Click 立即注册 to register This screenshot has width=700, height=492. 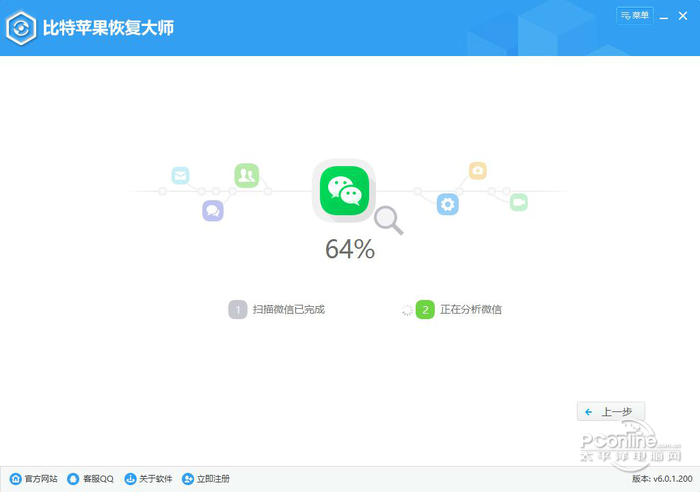206,479
